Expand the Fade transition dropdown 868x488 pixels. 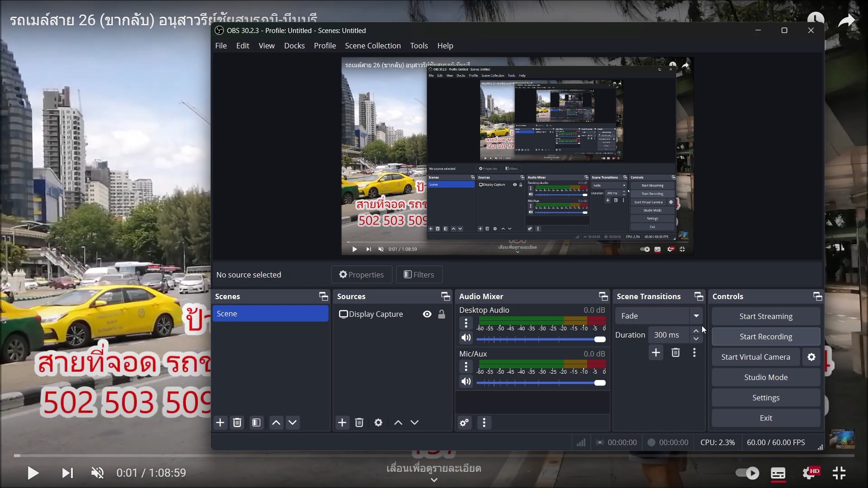pos(696,316)
